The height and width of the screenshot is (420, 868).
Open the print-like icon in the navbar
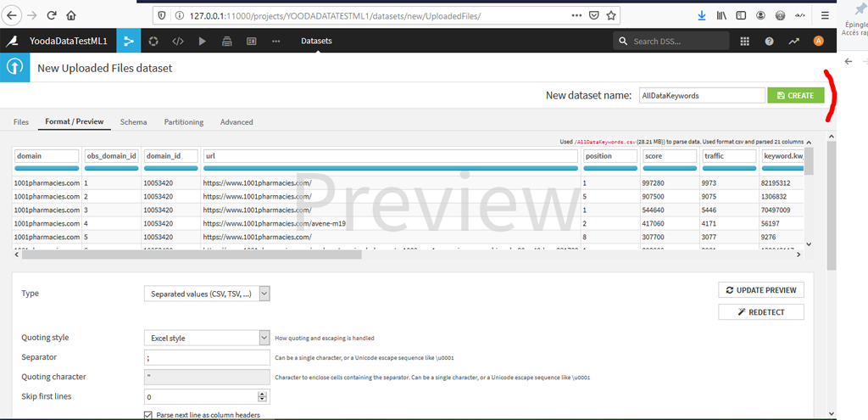pyautogui.click(x=226, y=41)
